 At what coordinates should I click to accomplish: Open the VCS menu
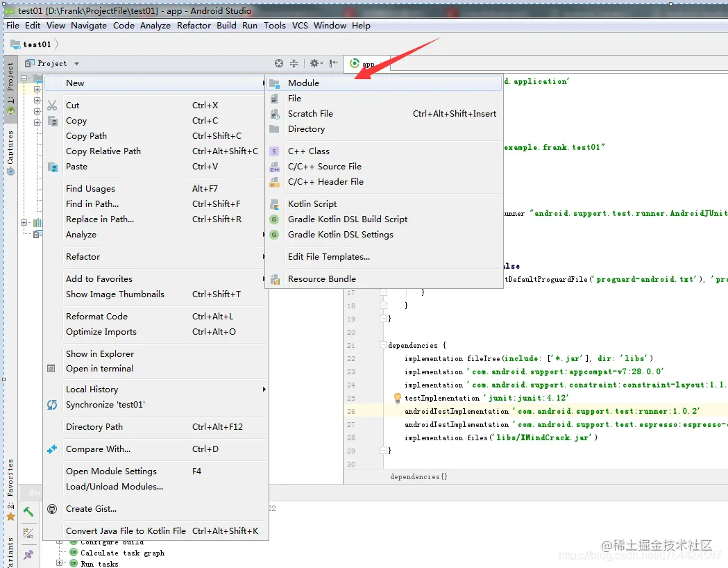[x=300, y=26]
